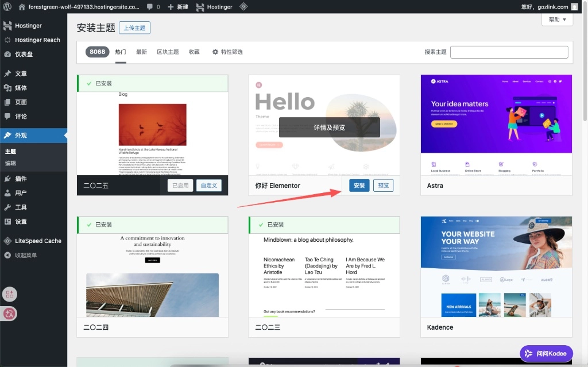The height and width of the screenshot is (367, 588).
Task: Open LiteSpeed Cache in sidebar
Action: (34, 241)
